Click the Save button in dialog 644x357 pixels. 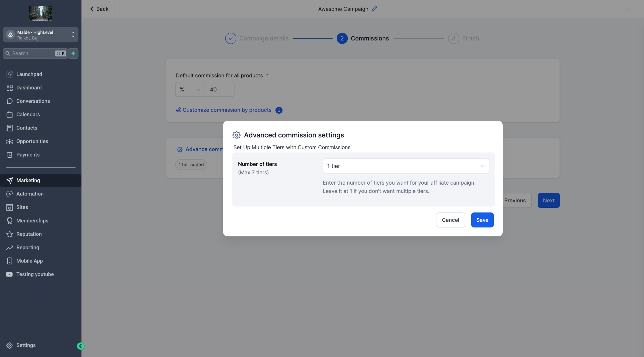tap(482, 220)
